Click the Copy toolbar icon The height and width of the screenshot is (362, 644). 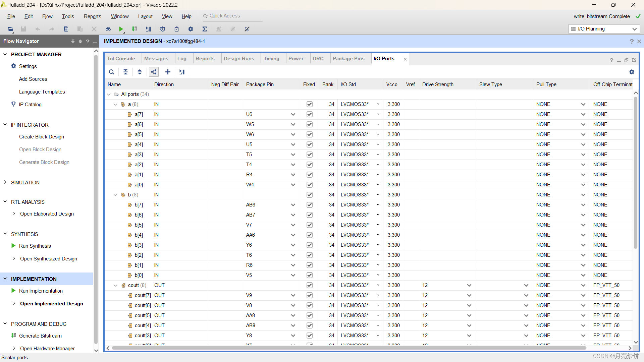[x=66, y=29]
